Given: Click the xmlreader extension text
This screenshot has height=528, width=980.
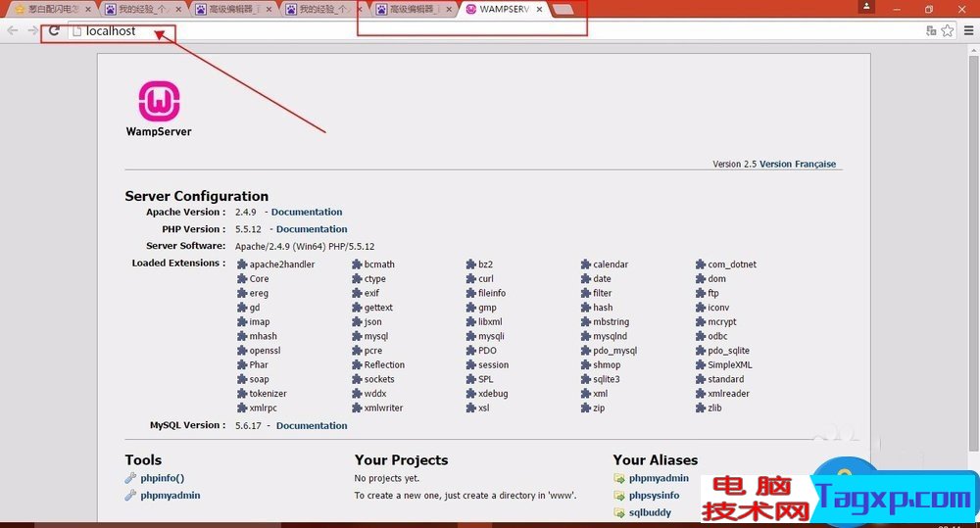Looking at the screenshot, I should (x=729, y=394).
